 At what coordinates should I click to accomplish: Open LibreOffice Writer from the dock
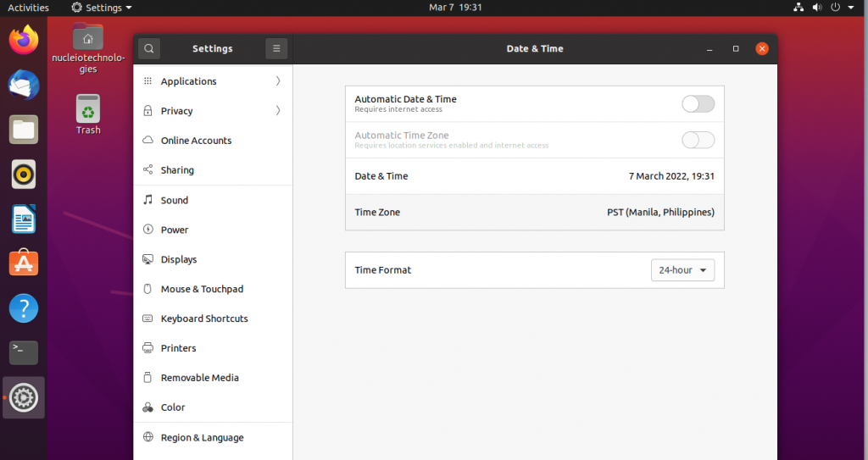23,219
